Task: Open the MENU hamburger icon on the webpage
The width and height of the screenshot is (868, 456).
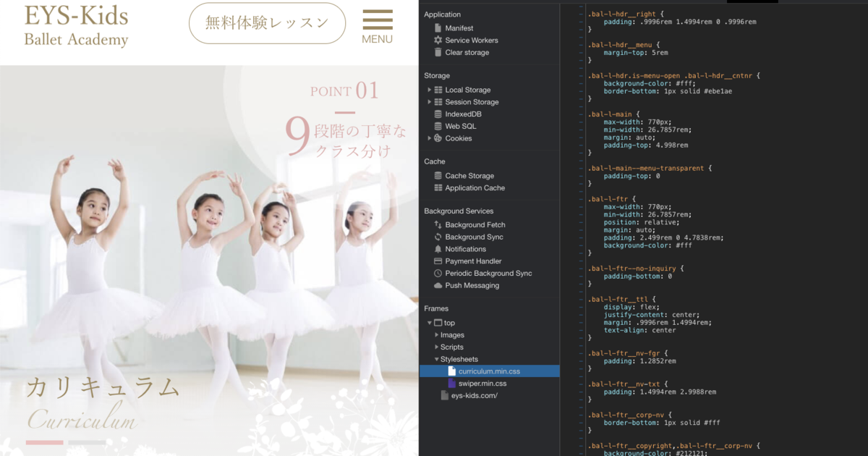Action: 377,27
